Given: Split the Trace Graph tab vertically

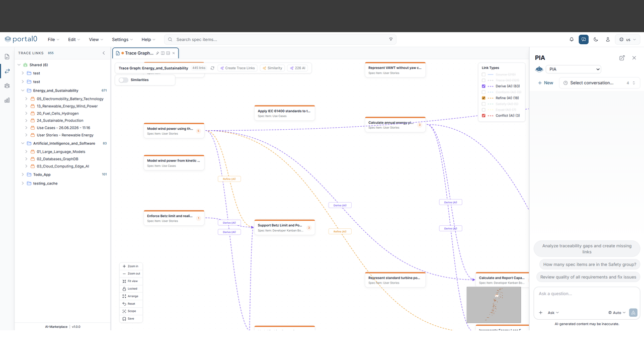Looking at the screenshot, I should point(163,53).
